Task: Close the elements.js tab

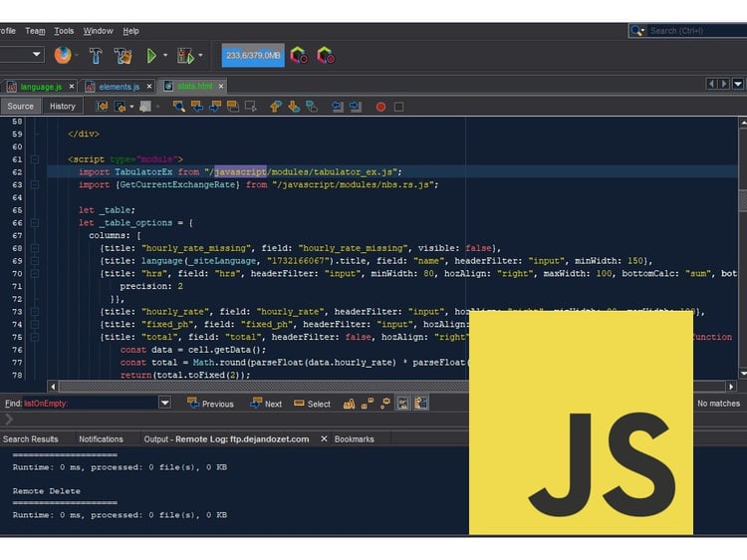Action: click(x=149, y=87)
